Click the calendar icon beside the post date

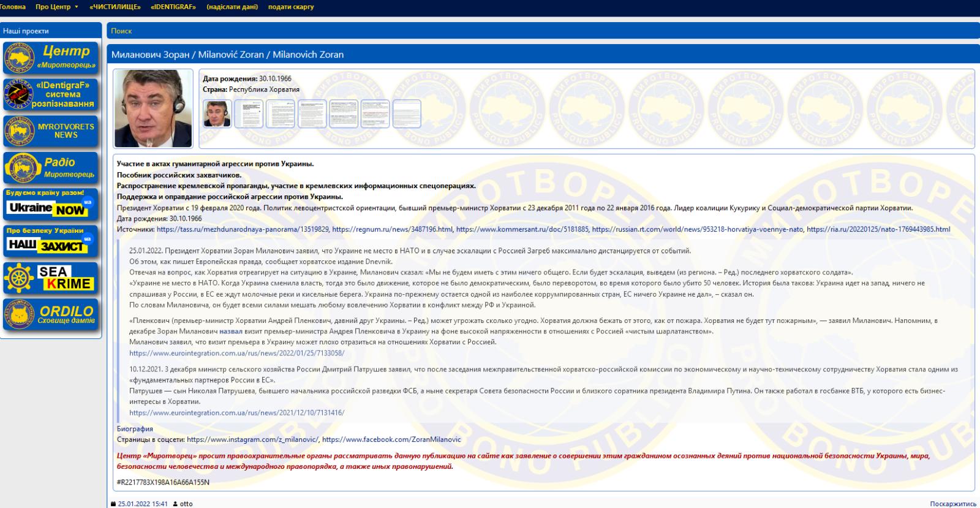click(x=113, y=504)
